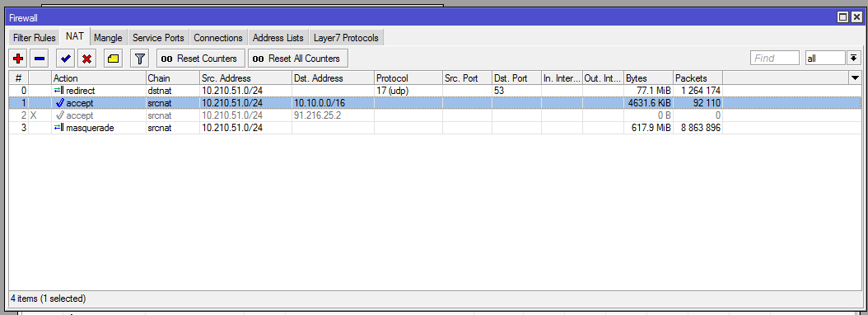This screenshot has width=868, height=315.
Task: Select the redirect rule row
Action: [435, 91]
